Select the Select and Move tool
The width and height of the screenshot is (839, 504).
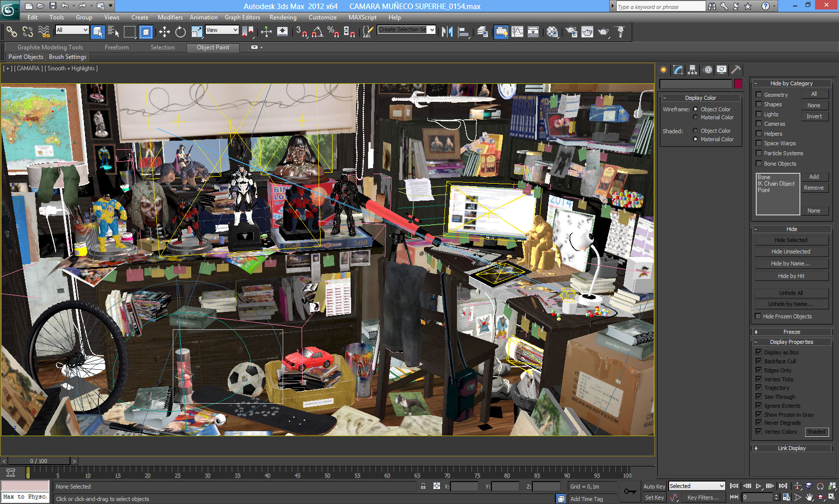164,32
